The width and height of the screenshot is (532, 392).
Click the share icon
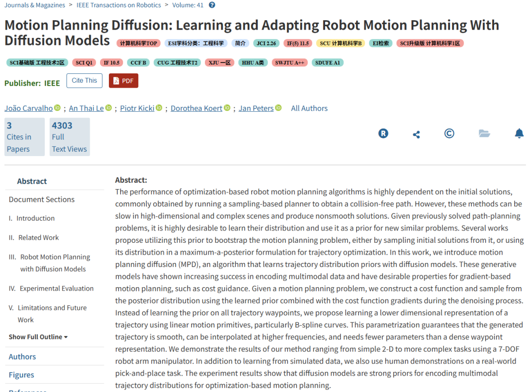(416, 134)
